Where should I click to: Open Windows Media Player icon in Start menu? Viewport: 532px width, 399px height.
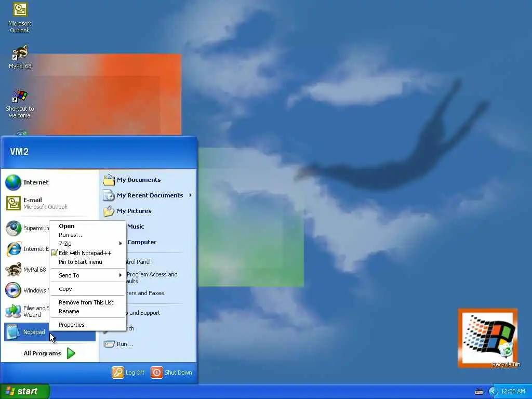[13, 290]
